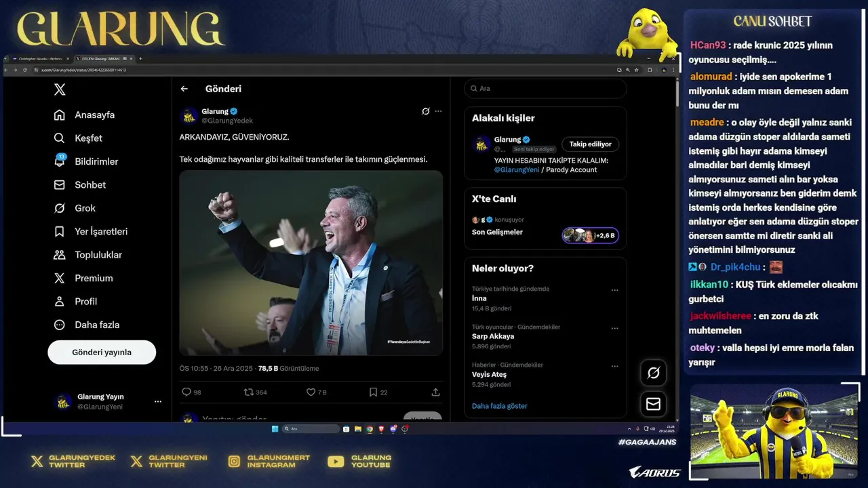Open the Veyis Ateş trending topic
Image resolution: width=868 pixels, height=488 pixels.
coord(489,374)
